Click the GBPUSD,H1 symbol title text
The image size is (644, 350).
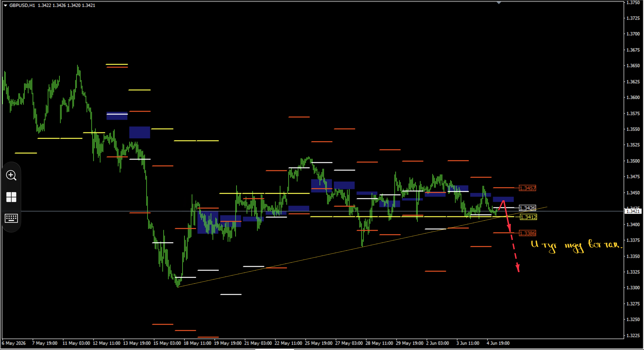22,5
